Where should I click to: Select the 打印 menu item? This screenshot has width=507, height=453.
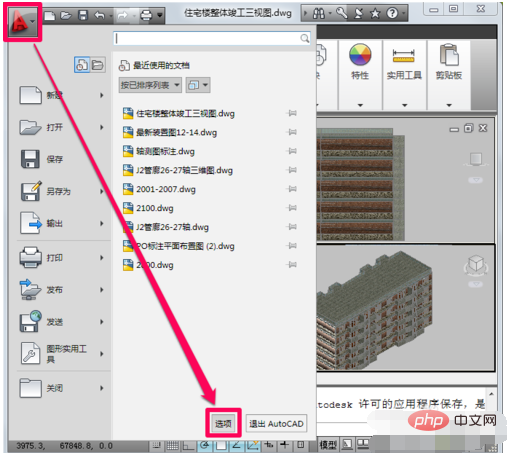(62, 258)
